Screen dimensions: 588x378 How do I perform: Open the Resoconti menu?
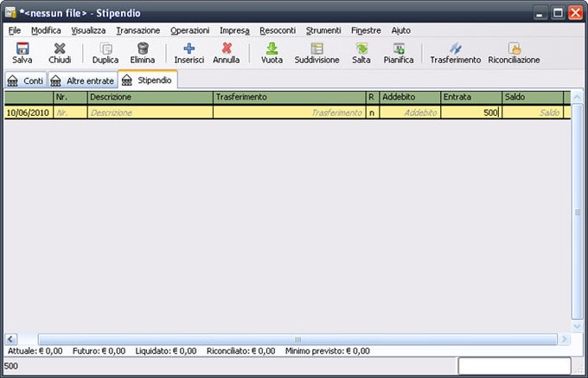pos(278,30)
